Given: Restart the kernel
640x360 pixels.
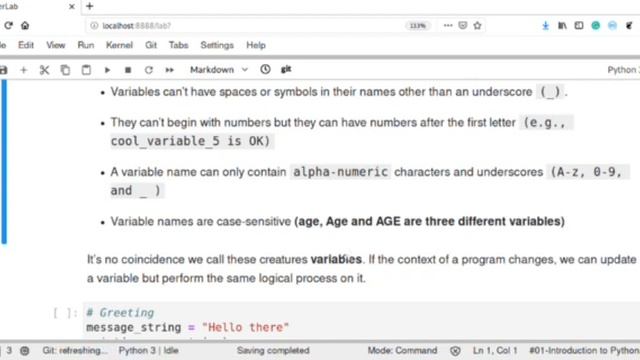Looking at the screenshot, I should (x=149, y=70).
